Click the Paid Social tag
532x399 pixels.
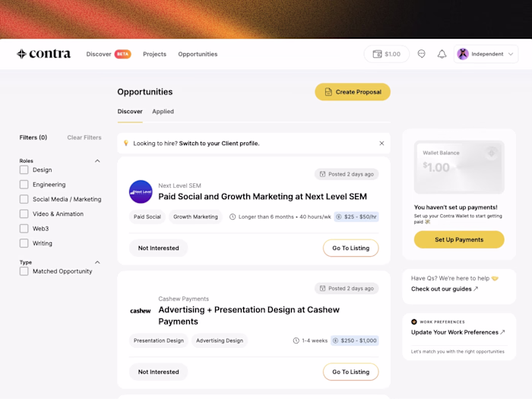(147, 217)
